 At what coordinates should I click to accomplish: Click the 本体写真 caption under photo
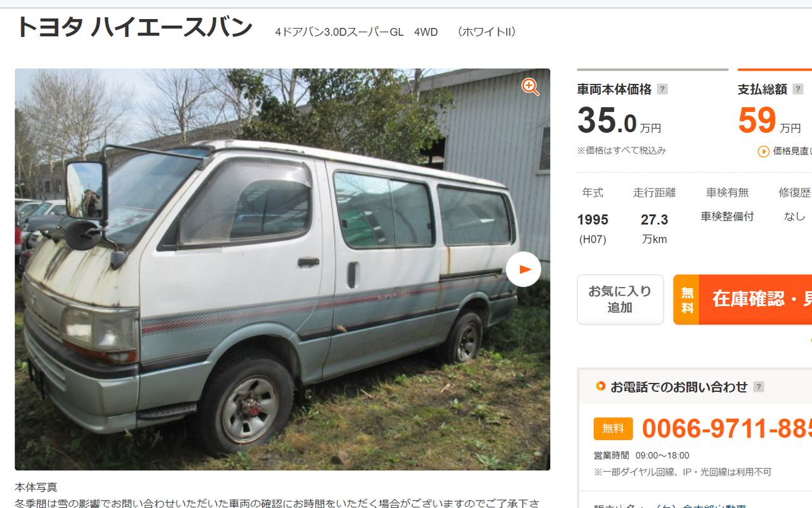click(x=36, y=487)
